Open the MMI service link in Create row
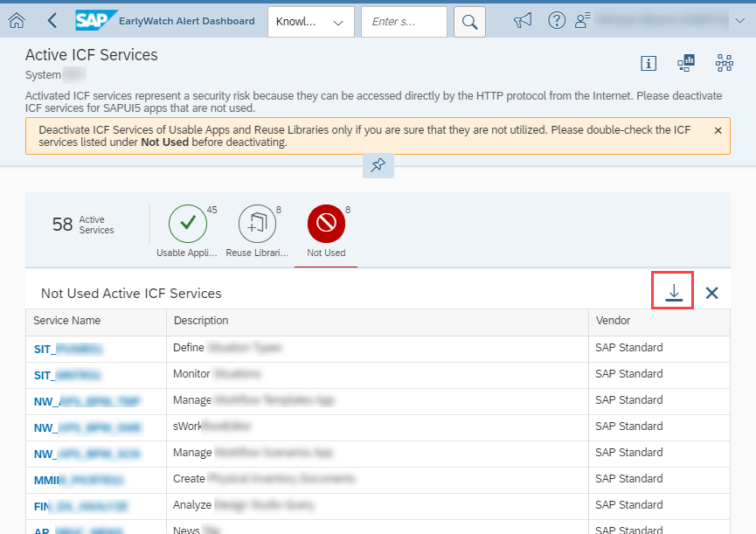Screen dimensions: 756x534 [79, 480]
